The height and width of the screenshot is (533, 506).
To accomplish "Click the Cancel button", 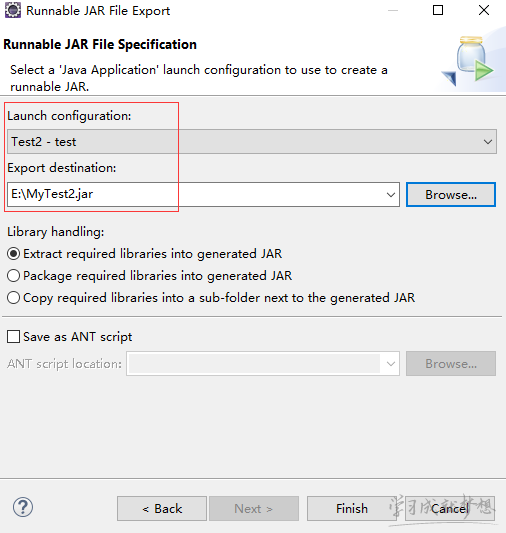I will [x=450, y=509].
